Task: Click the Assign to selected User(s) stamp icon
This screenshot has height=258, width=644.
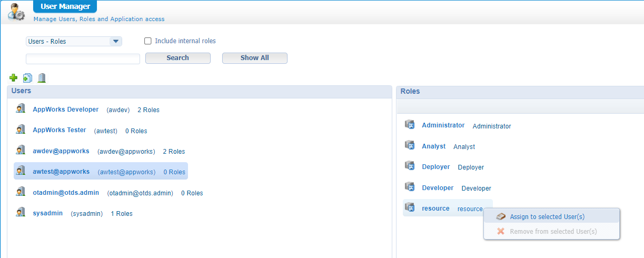Action: 501,216
